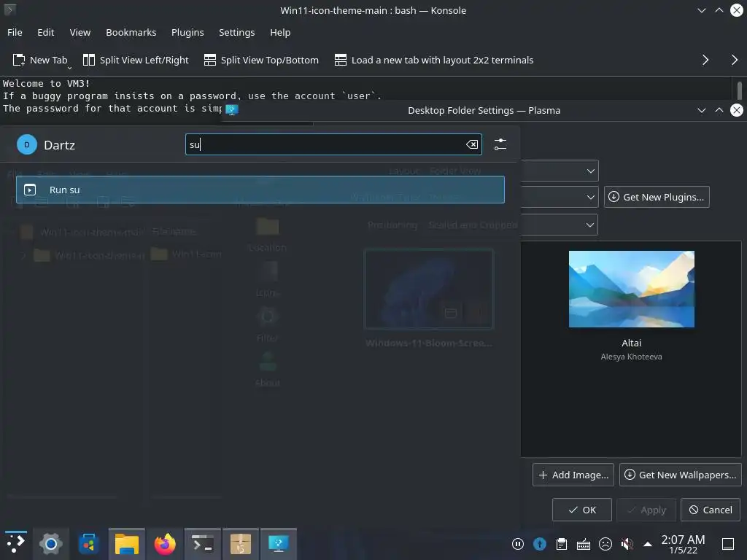Open System Settings from the taskbar
The width and height of the screenshot is (747, 560).
pyautogui.click(x=50, y=543)
